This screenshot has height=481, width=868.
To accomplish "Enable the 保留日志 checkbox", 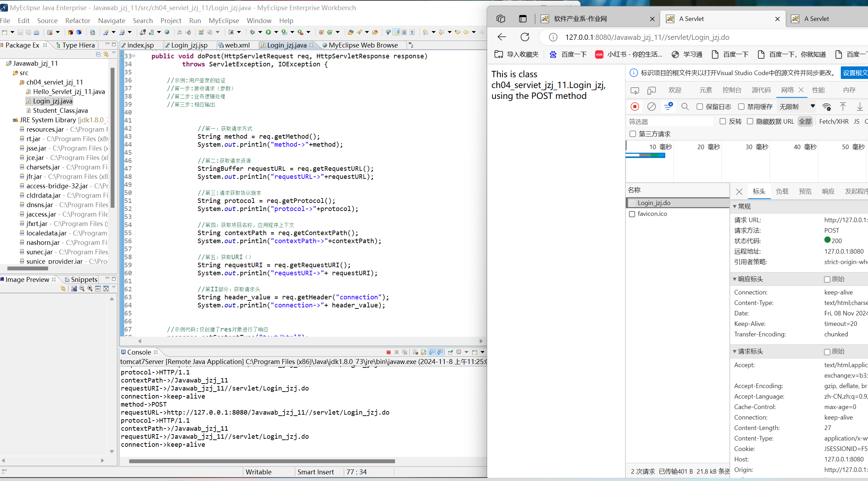I will pyautogui.click(x=699, y=107).
